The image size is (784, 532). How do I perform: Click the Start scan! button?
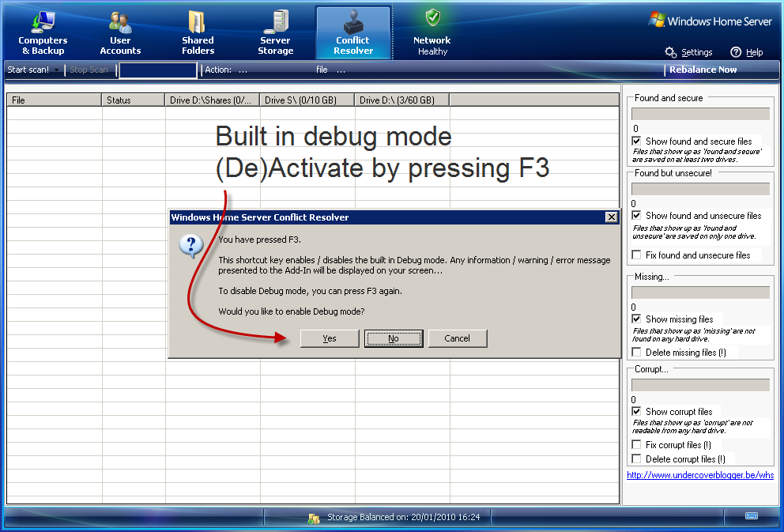[28, 70]
